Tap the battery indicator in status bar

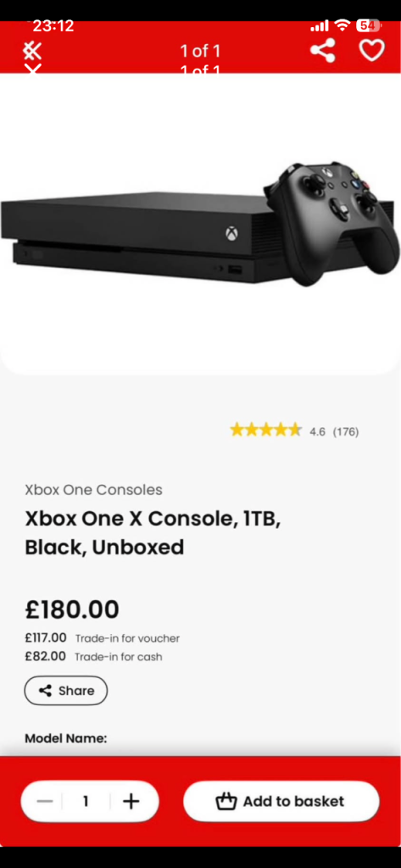(x=369, y=25)
